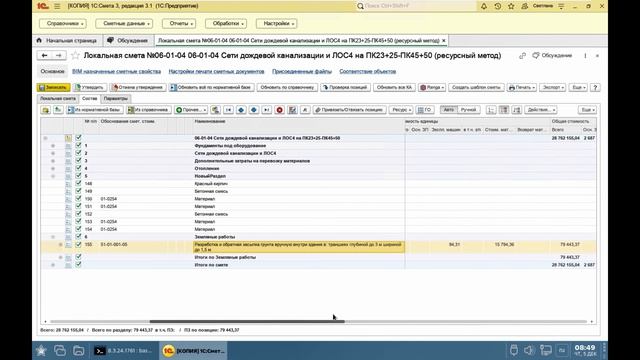The image size is (640, 360).
Task: Click the second green-arrow icon in Состав toolbar
Action: tap(58, 110)
